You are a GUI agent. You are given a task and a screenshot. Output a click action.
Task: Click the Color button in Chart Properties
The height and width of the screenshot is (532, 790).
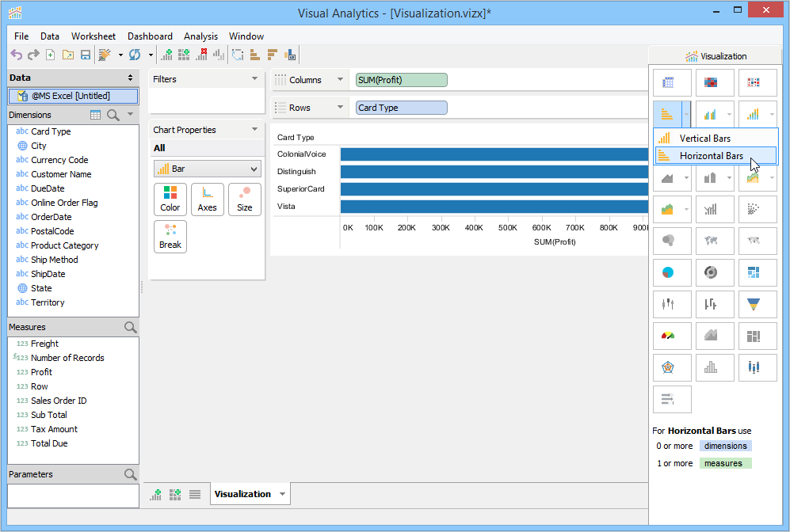click(170, 199)
